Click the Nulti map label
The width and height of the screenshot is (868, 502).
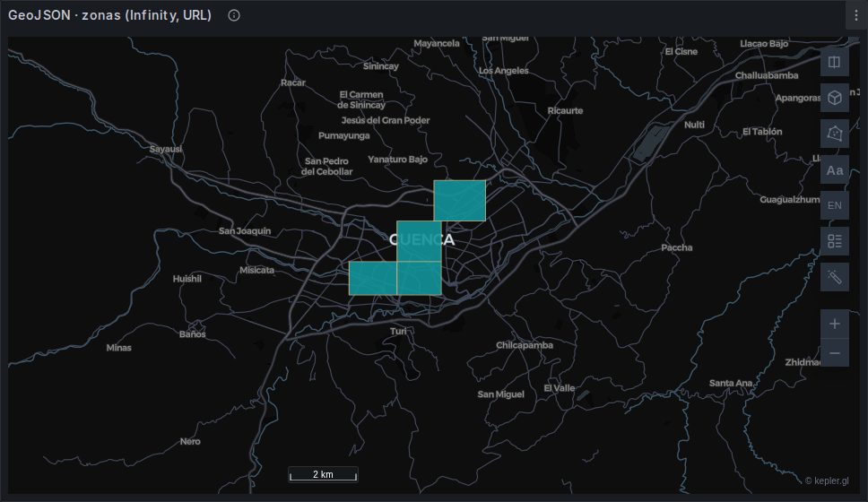[x=694, y=125]
